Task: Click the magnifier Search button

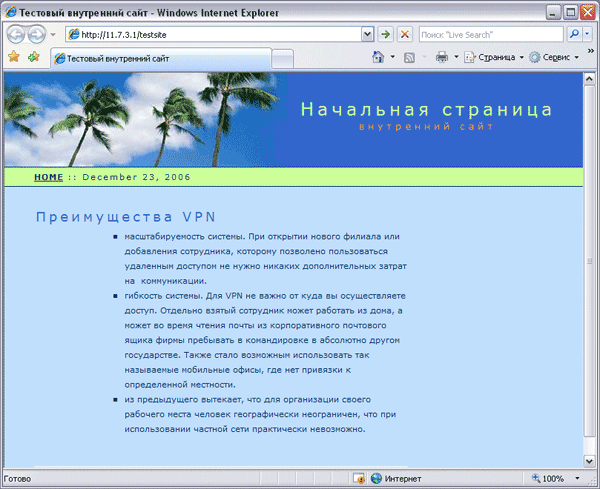Action: point(574,34)
